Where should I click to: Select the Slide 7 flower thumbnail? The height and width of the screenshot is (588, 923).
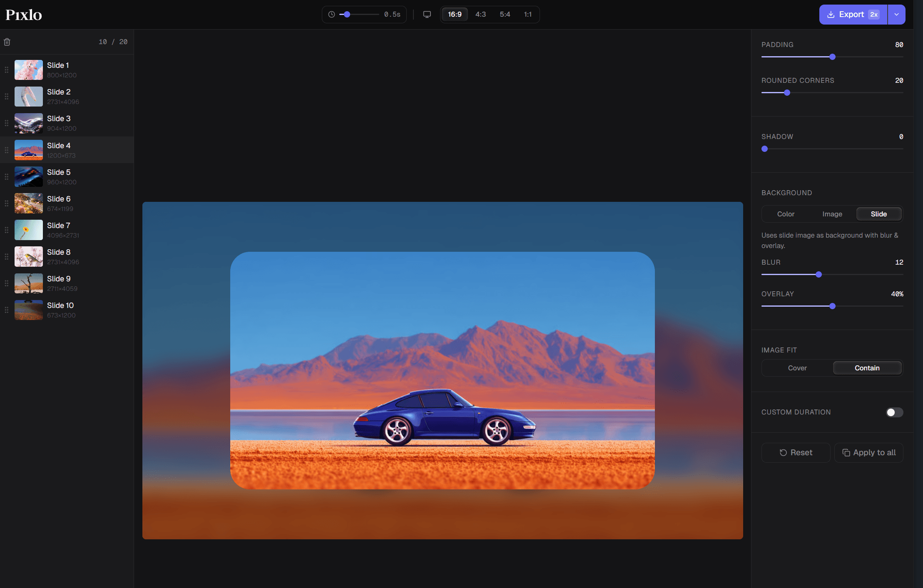pyautogui.click(x=29, y=230)
